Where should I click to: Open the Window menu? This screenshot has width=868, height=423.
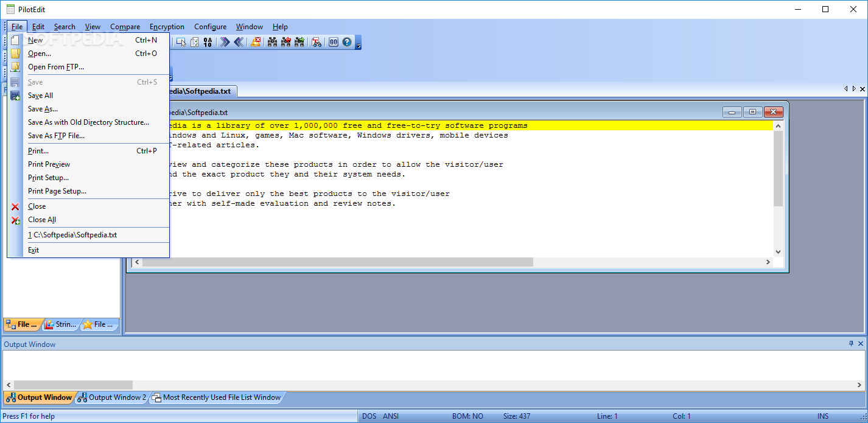click(x=250, y=27)
